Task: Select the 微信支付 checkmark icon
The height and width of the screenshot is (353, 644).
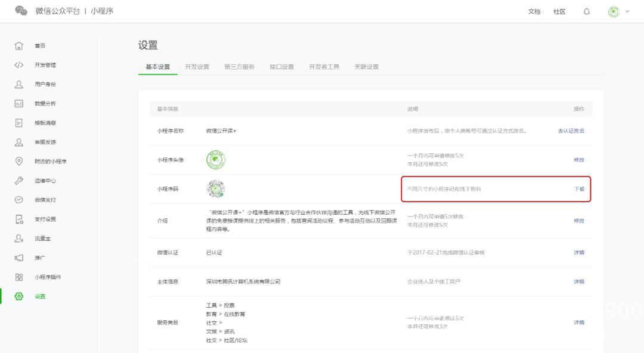Action: coord(19,200)
